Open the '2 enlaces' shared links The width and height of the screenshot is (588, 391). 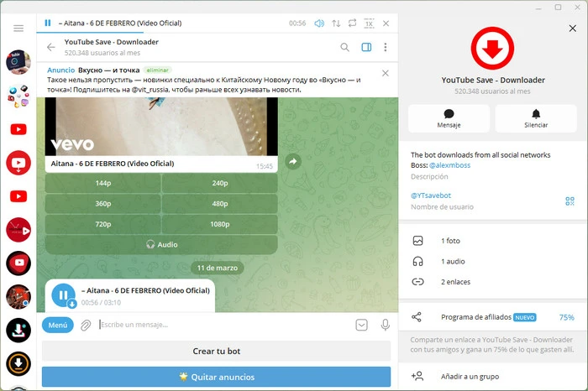tap(493, 282)
